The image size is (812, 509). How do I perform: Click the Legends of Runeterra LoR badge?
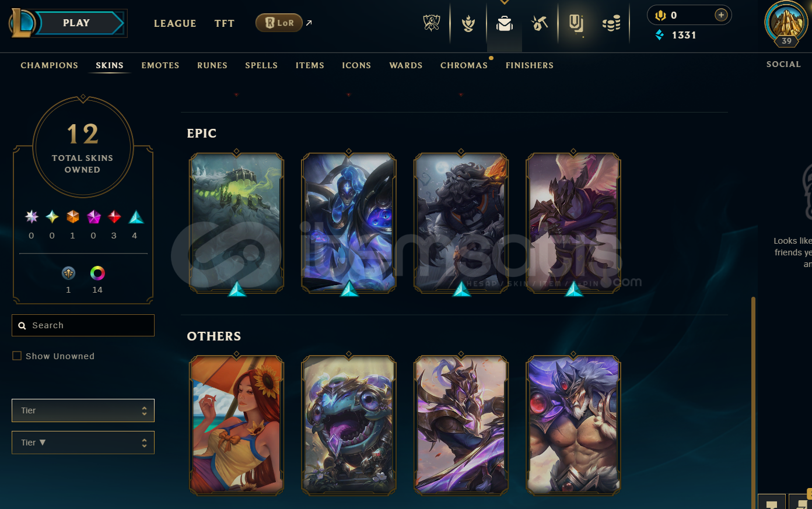click(x=279, y=23)
